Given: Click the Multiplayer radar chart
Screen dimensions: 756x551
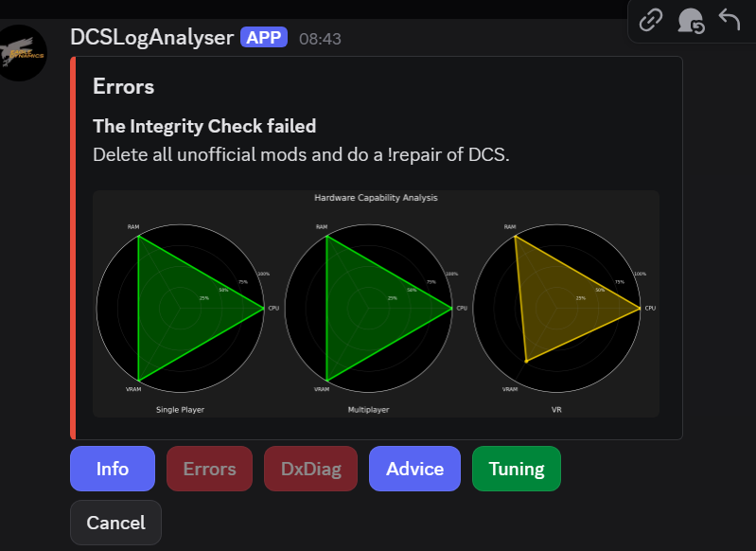Looking at the screenshot, I should (x=369, y=308).
